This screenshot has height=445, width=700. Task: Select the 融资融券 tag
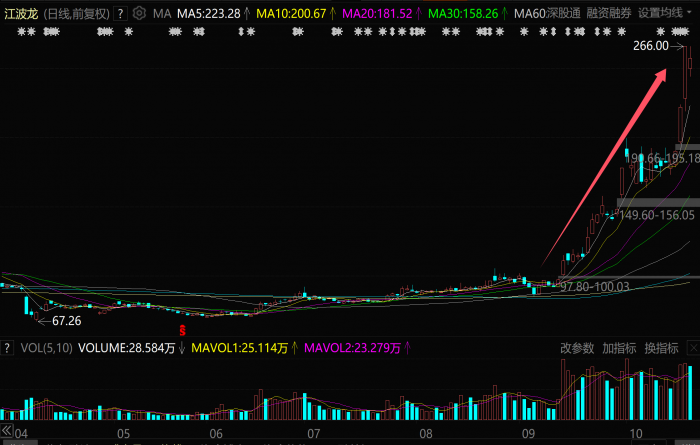tap(609, 14)
